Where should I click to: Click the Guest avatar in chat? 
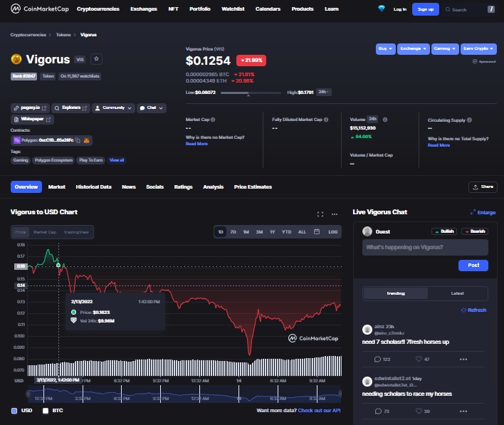coord(367,231)
